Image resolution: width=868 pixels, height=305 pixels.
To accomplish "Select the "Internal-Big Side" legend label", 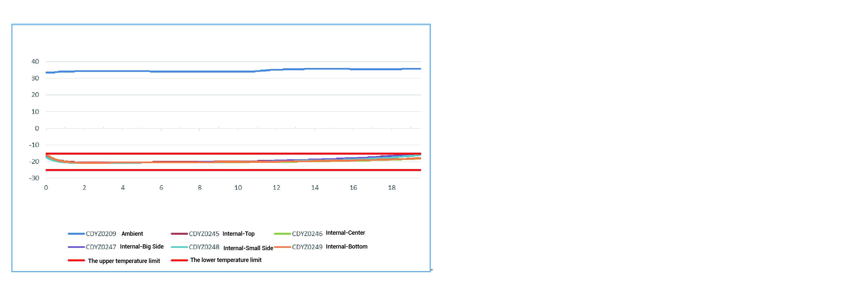I will (x=141, y=247).
